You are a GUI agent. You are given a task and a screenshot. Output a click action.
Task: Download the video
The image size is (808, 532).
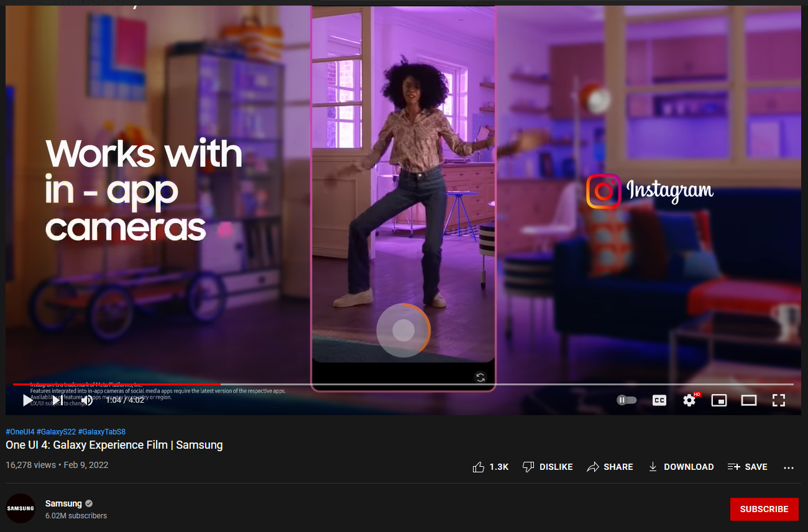tap(681, 467)
